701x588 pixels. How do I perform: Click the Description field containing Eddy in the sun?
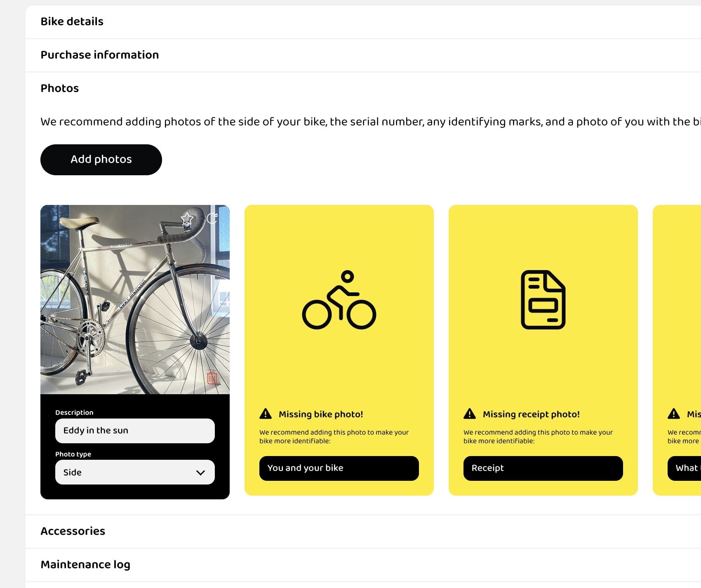coord(135,430)
